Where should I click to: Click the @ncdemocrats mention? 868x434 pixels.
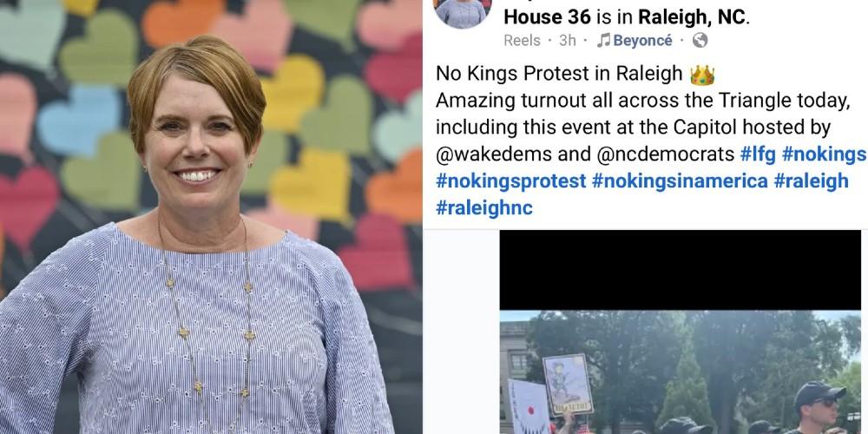click(666, 155)
